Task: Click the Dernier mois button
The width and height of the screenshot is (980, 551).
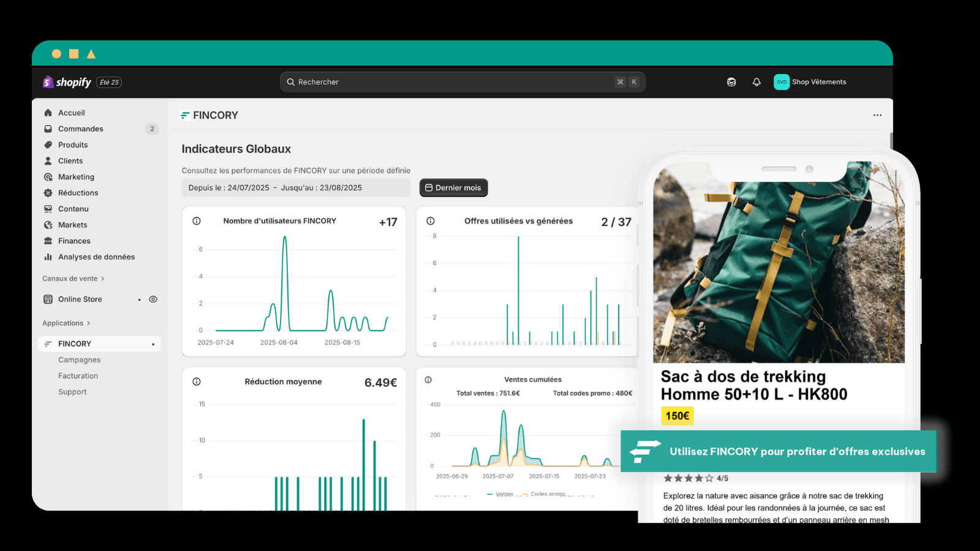Action: pos(453,187)
